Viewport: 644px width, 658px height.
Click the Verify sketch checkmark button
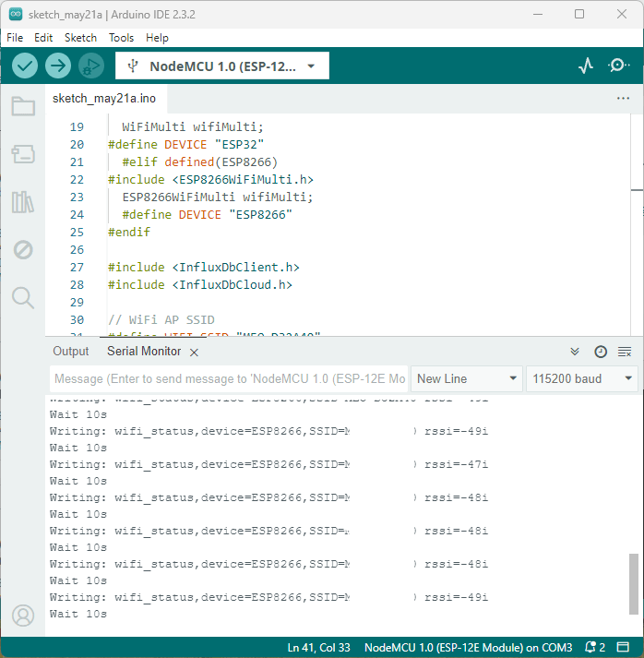click(x=25, y=66)
